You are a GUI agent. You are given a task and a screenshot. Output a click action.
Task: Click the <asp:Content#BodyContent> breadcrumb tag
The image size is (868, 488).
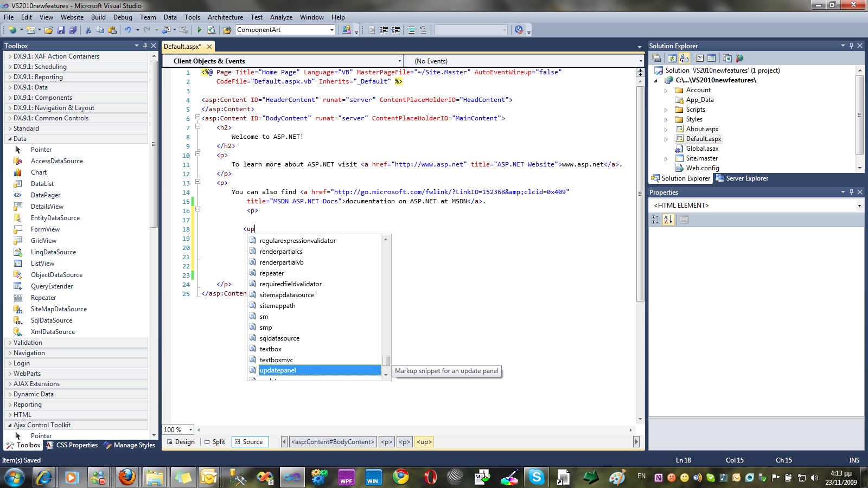[x=333, y=442]
